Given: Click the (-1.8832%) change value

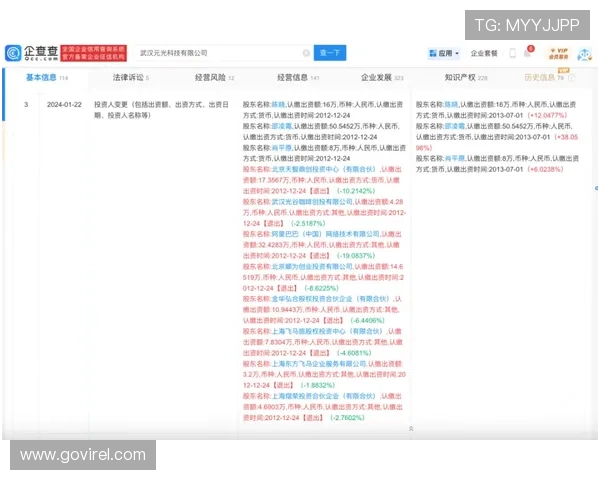Looking at the screenshot, I should 318,385.
